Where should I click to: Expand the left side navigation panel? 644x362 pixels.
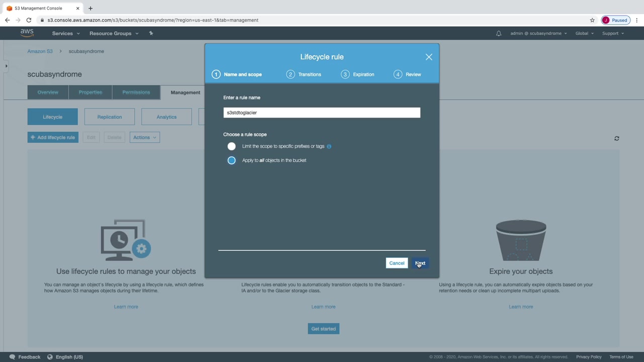pos(6,66)
